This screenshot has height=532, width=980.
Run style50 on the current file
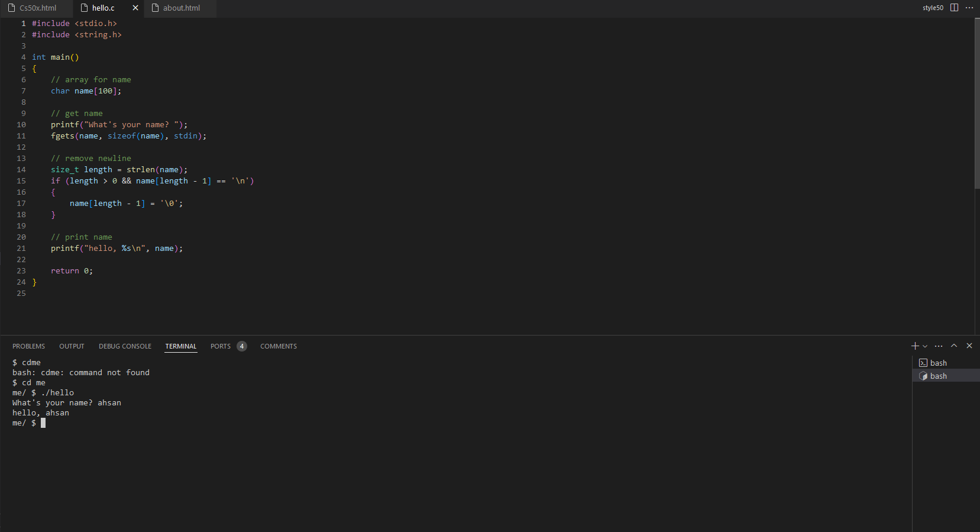pyautogui.click(x=933, y=8)
